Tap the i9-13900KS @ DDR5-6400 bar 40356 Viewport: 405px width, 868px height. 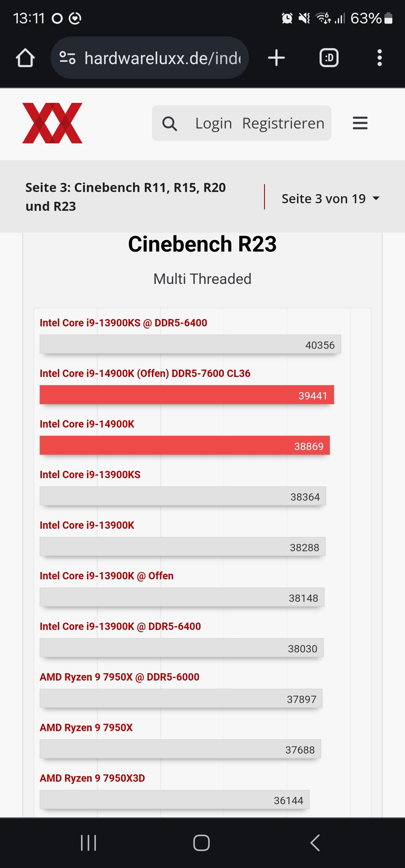pyautogui.click(x=190, y=344)
